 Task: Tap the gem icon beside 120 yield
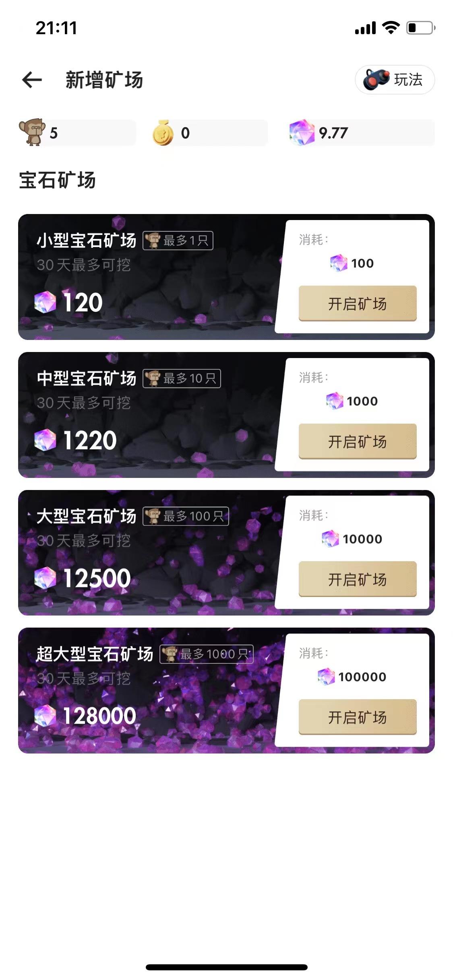pos(45,302)
